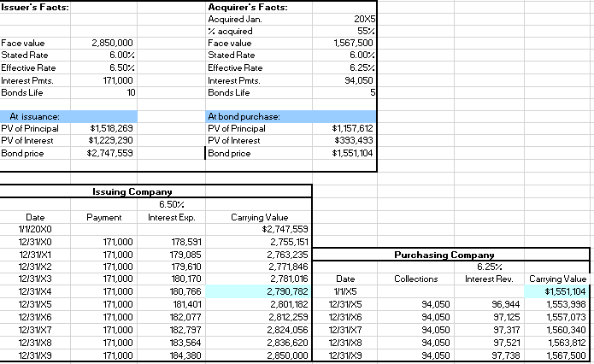Click carrying value 2,755,151
Image resolution: width=594 pixels, height=364 pixels.
pos(289,242)
